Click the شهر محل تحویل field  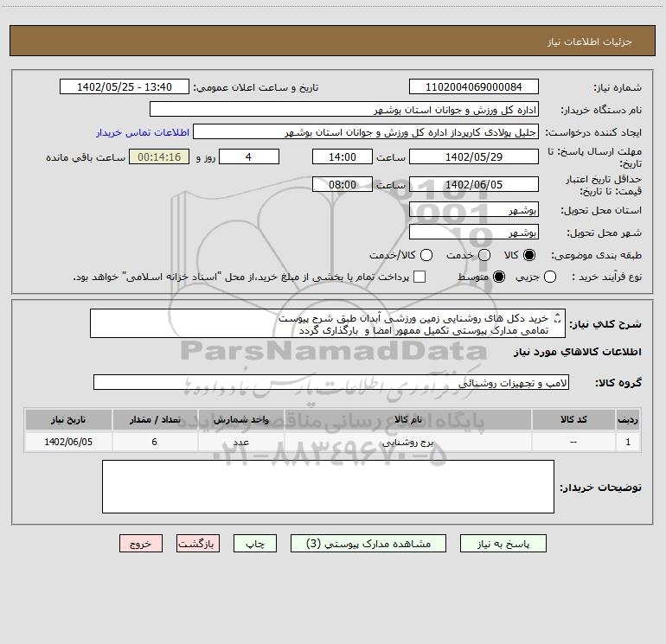pyautogui.click(x=474, y=232)
